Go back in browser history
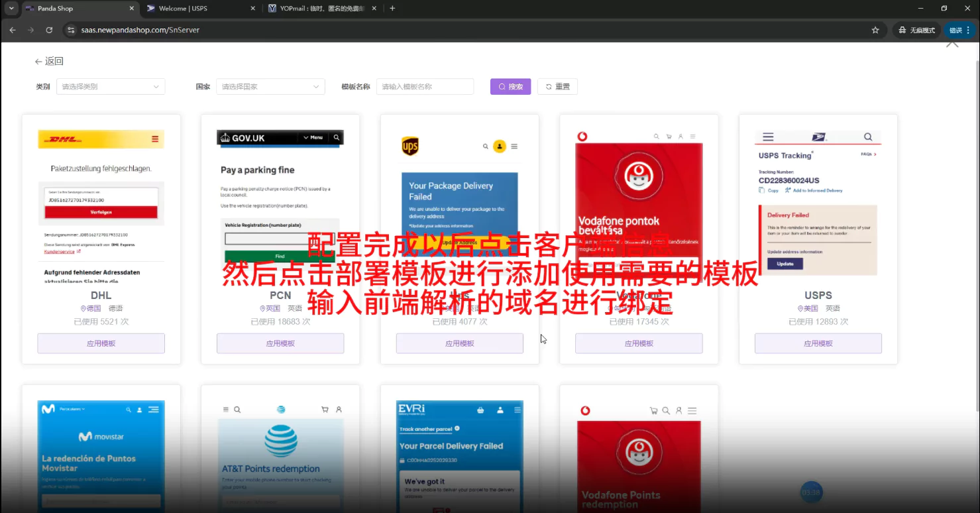The height and width of the screenshot is (513, 980). [13, 30]
